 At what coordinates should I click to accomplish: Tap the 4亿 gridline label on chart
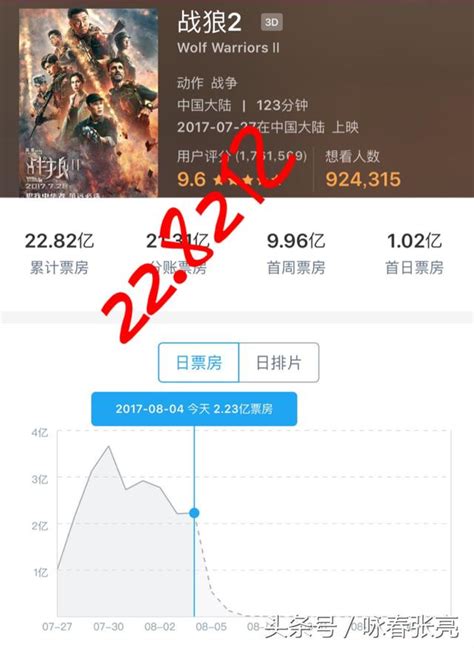40,432
